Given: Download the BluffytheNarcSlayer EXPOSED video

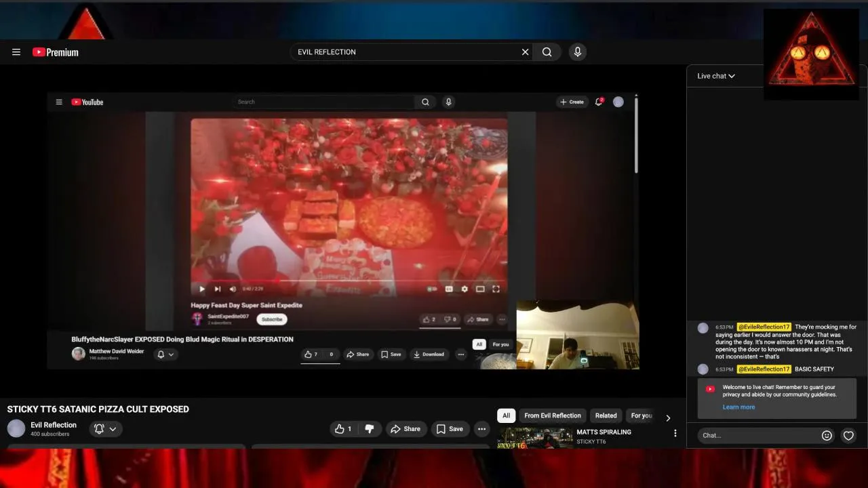Looking at the screenshot, I should tap(429, 354).
